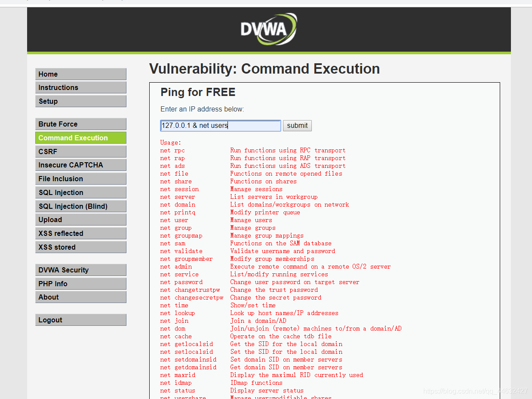Select the Command Execution menu item

81,138
